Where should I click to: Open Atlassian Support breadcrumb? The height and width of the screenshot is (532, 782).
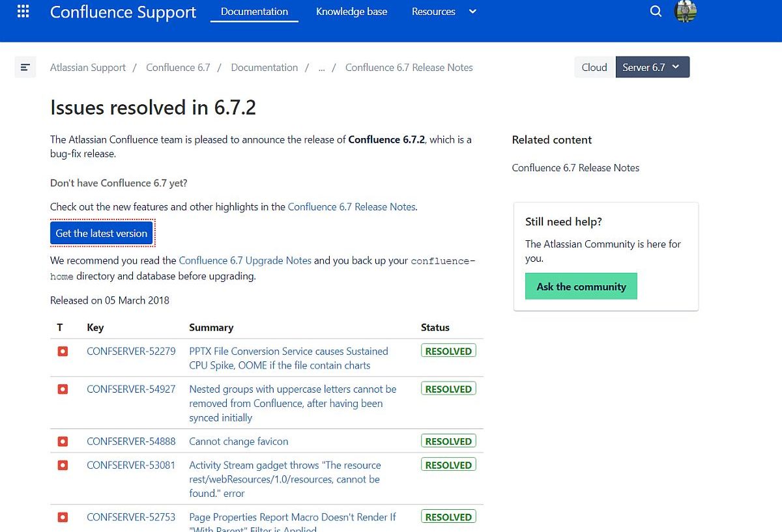pyautogui.click(x=88, y=67)
